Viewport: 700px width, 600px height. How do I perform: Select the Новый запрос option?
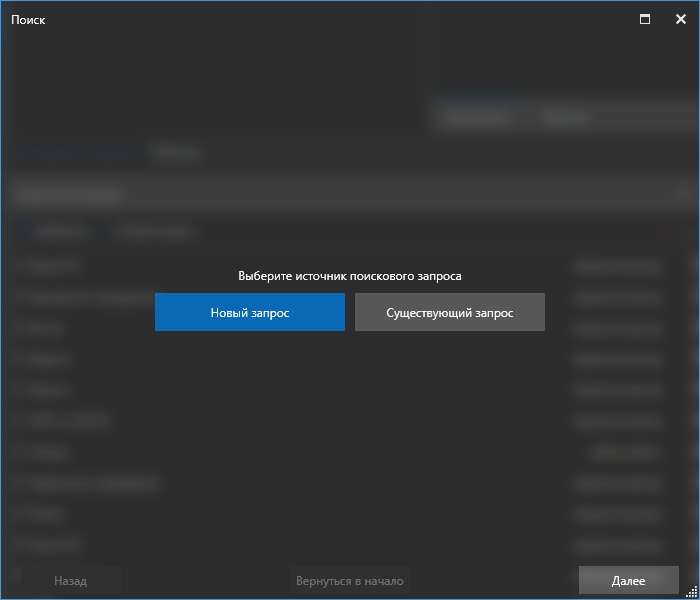tap(250, 312)
